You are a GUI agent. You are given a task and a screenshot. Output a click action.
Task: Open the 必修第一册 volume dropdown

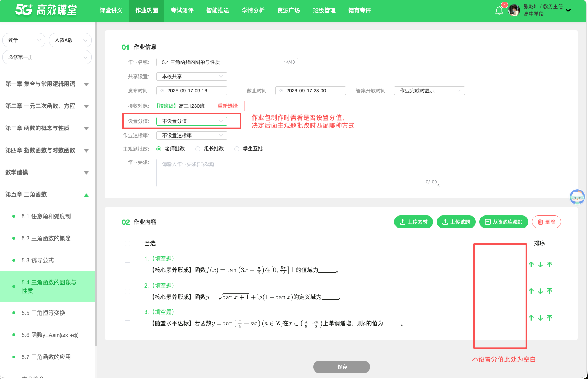pos(47,57)
